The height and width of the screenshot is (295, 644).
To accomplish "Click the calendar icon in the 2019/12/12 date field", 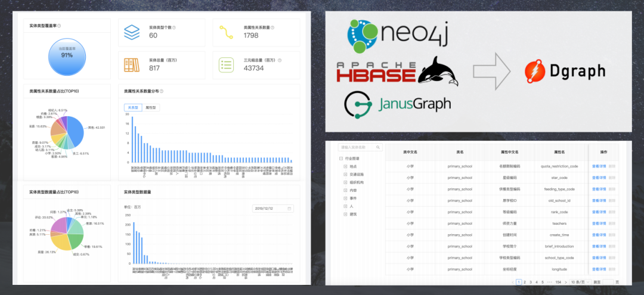I will pos(289,209).
